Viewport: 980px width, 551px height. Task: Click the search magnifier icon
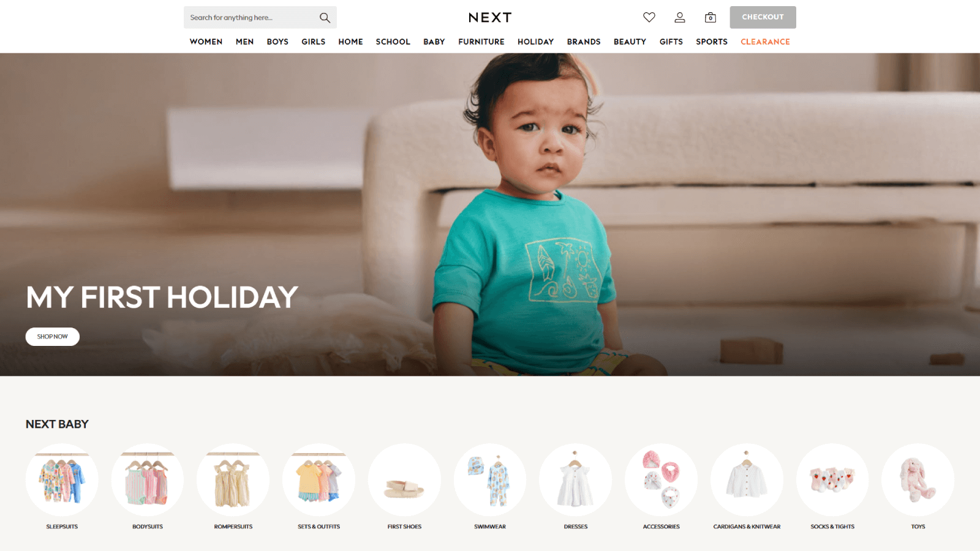pyautogui.click(x=325, y=18)
